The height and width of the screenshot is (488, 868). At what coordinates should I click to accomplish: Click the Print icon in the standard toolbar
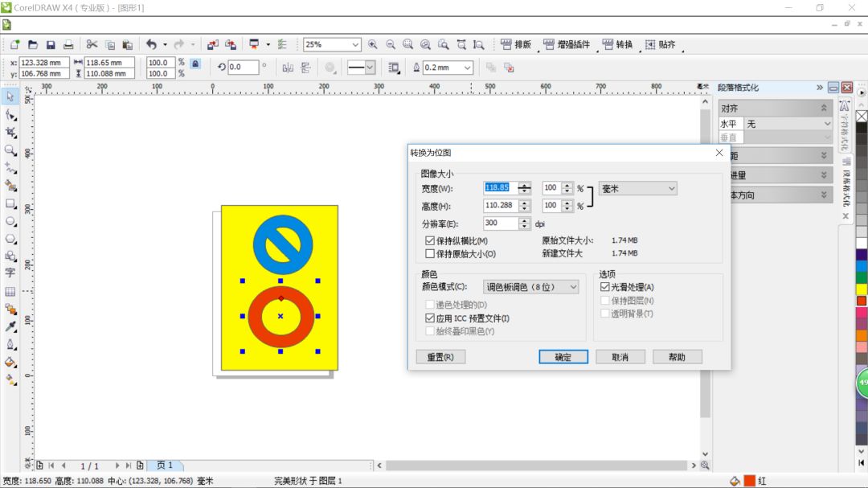[x=69, y=45]
